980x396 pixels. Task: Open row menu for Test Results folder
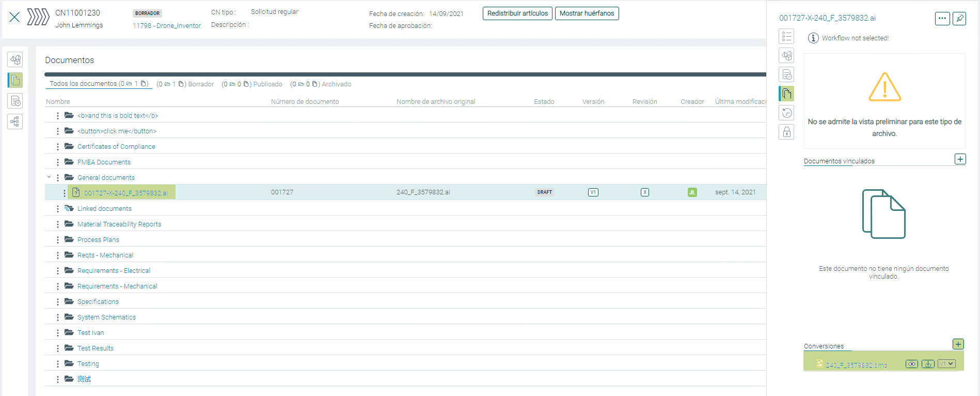click(58, 348)
